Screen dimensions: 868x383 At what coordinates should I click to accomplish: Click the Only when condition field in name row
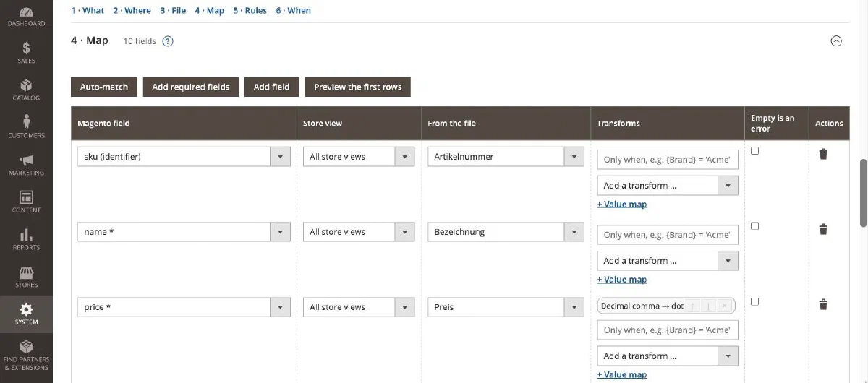pyautogui.click(x=668, y=235)
